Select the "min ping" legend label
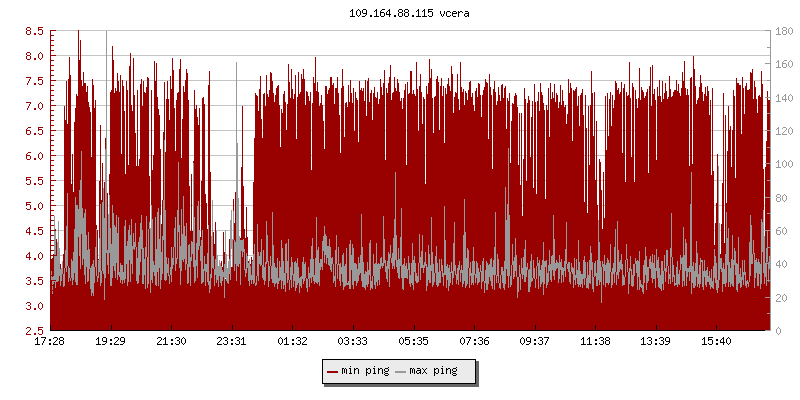The image size is (800, 400). point(365,372)
